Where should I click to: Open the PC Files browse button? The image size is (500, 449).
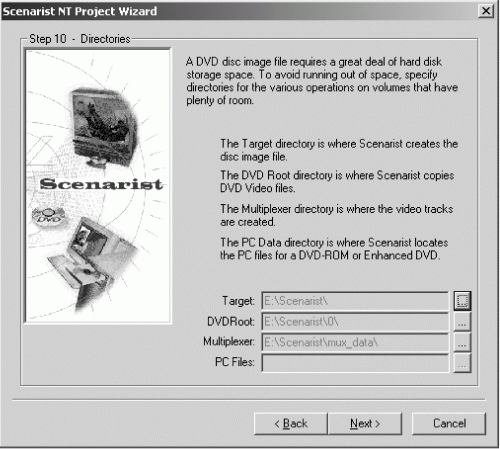pos(462,363)
